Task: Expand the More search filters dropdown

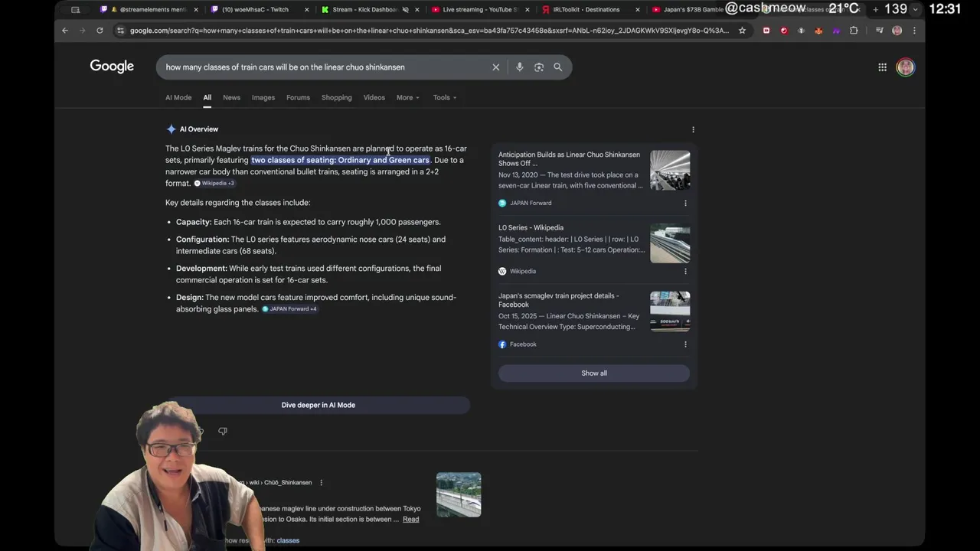Action: tap(408, 98)
